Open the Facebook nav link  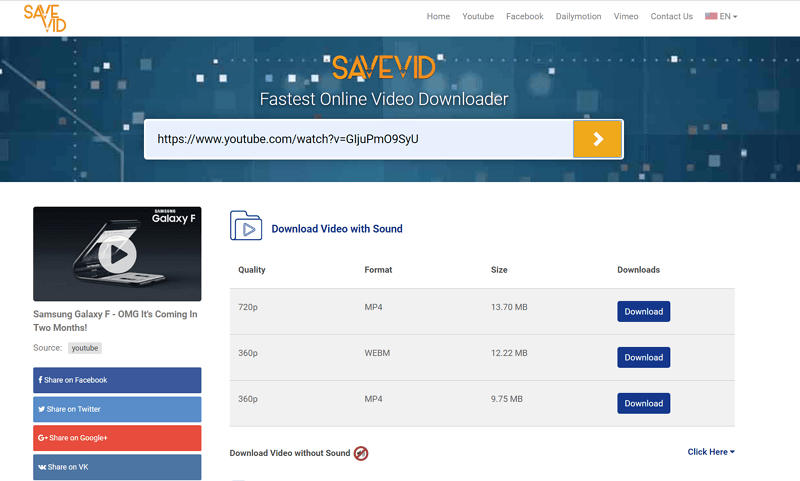pyautogui.click(x=524, y=16)
